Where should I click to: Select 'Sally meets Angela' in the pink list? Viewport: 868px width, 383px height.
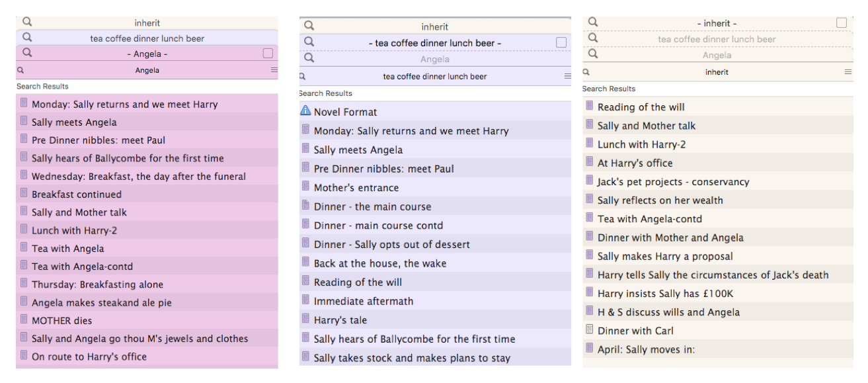pyautogui.click(x=147, y=122)
